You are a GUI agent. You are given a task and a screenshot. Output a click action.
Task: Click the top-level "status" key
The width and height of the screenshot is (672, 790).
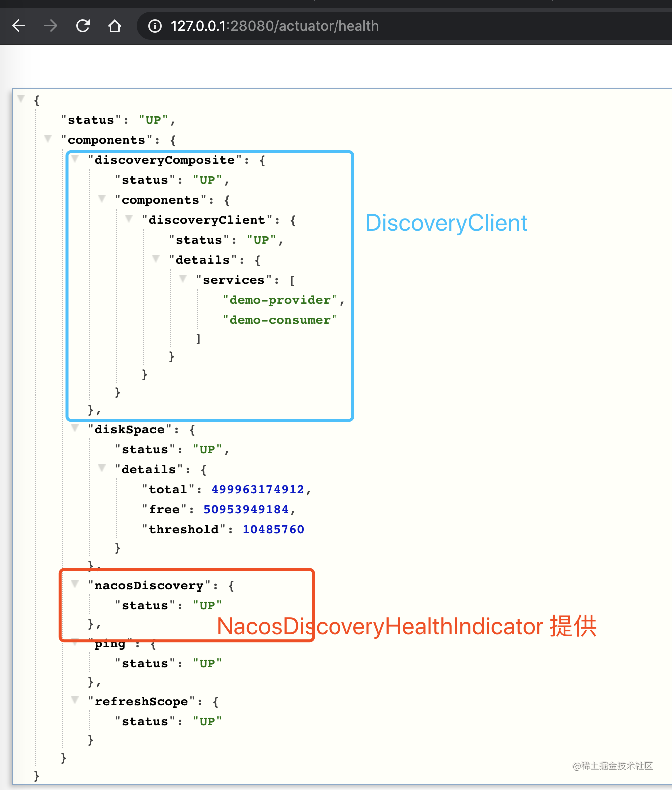coord(91,120)
